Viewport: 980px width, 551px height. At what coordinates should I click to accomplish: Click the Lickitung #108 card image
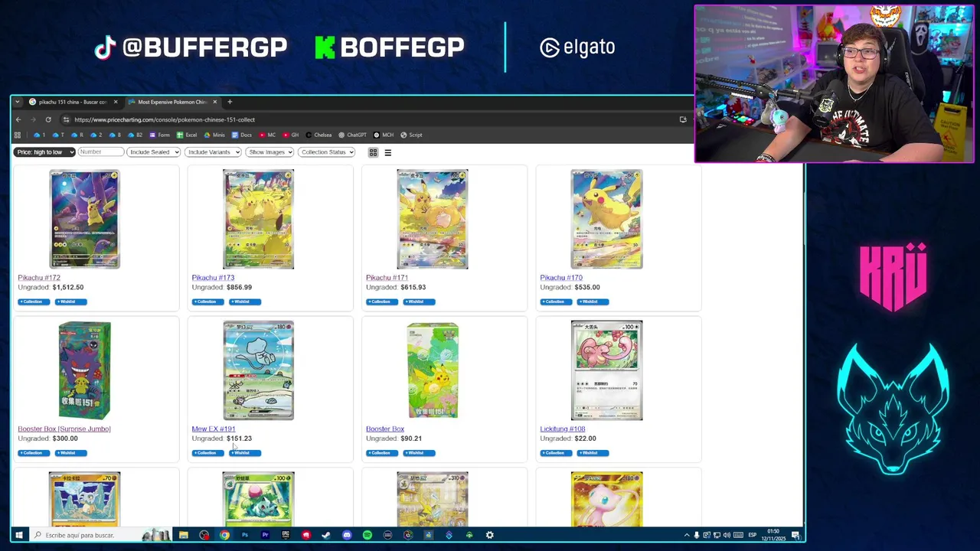(606, 370)
